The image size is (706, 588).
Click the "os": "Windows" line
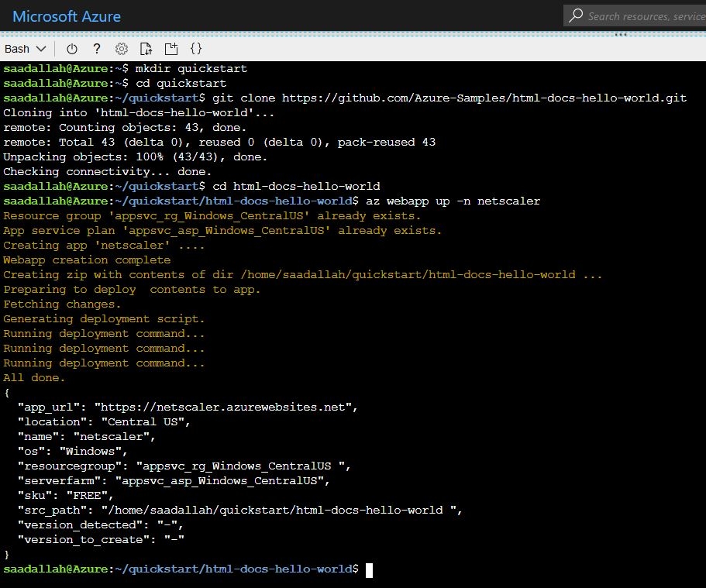coord(73,452)
